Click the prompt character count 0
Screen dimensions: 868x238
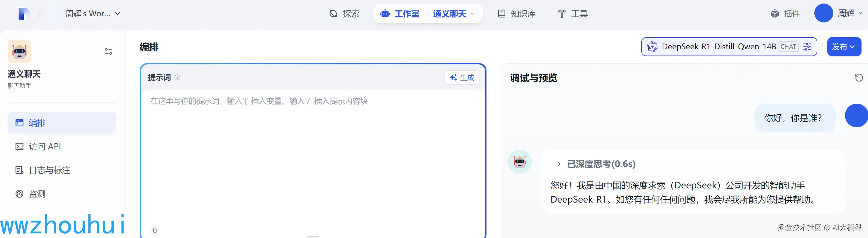click(x=155, y=230)
